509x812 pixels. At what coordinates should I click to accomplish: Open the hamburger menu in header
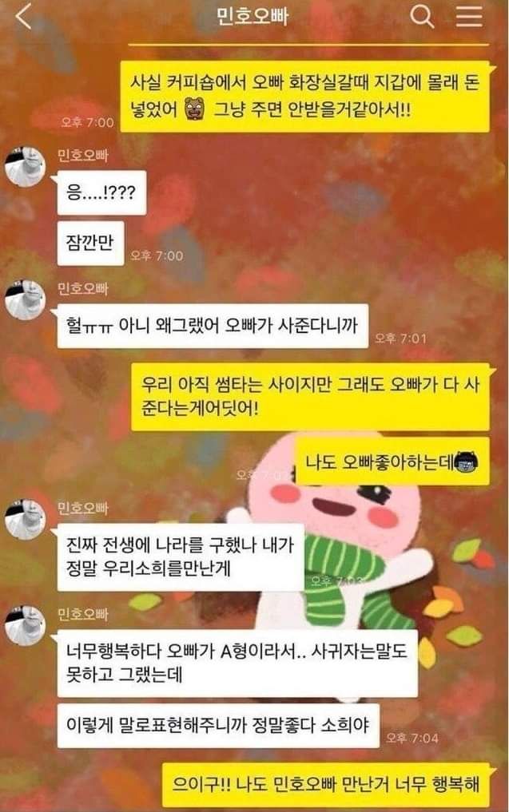[469, 17]
